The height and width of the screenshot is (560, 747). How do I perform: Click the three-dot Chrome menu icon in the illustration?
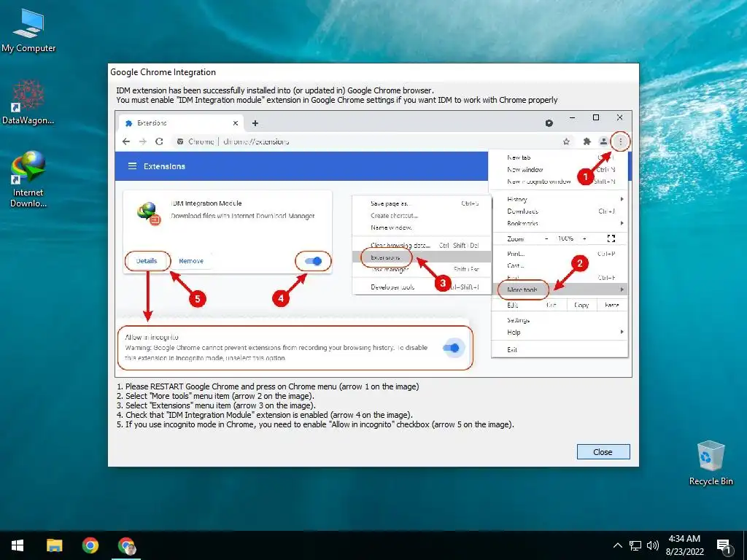[620, 141]
